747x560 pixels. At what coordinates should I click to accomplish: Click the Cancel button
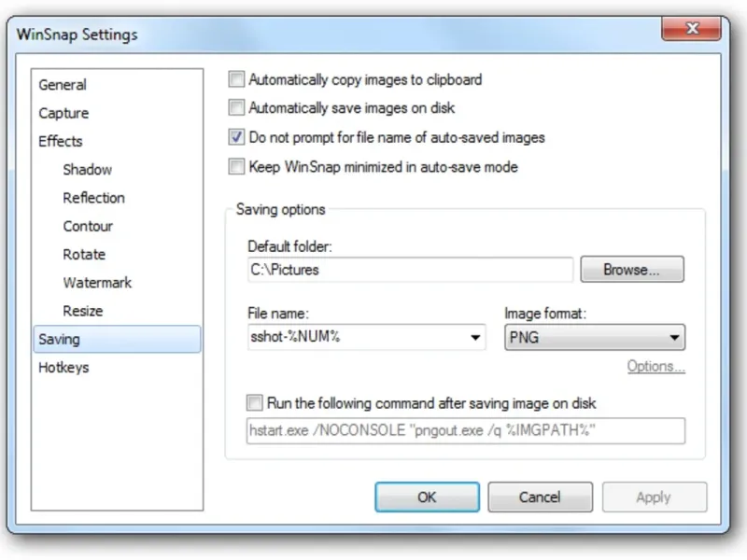pyautogui.click(x=540, y=497)
